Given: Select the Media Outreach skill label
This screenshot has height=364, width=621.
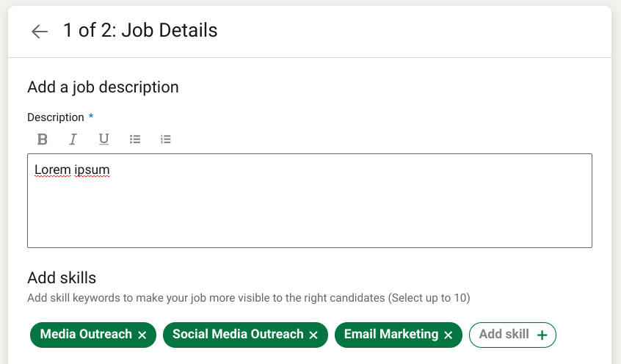Looking at the screenshot, I should click(86, 335).
